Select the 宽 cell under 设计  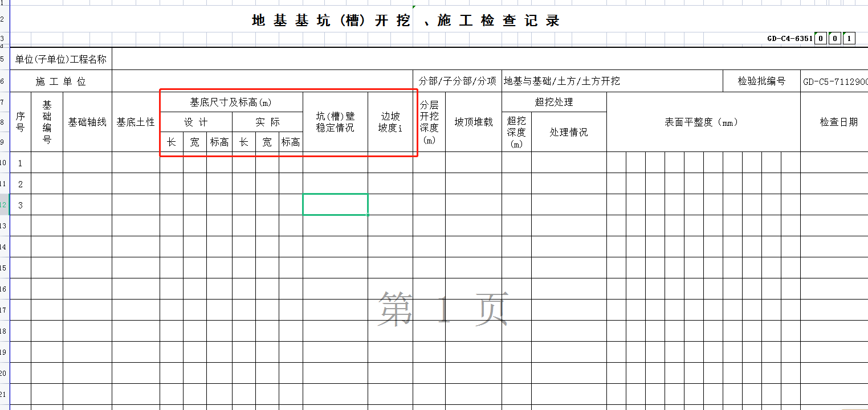pos(195,142)
